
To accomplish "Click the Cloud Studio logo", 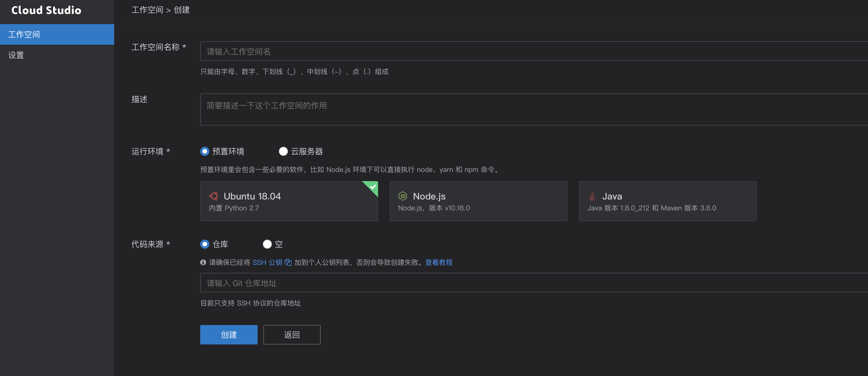I will pos(46,10).
